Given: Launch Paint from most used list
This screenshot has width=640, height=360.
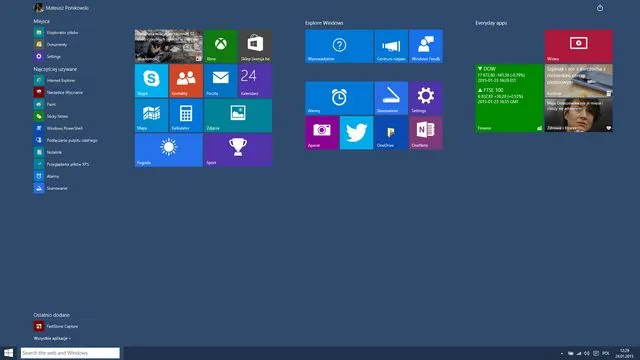Looking at the screenshot, I should (x=45, y=104).
